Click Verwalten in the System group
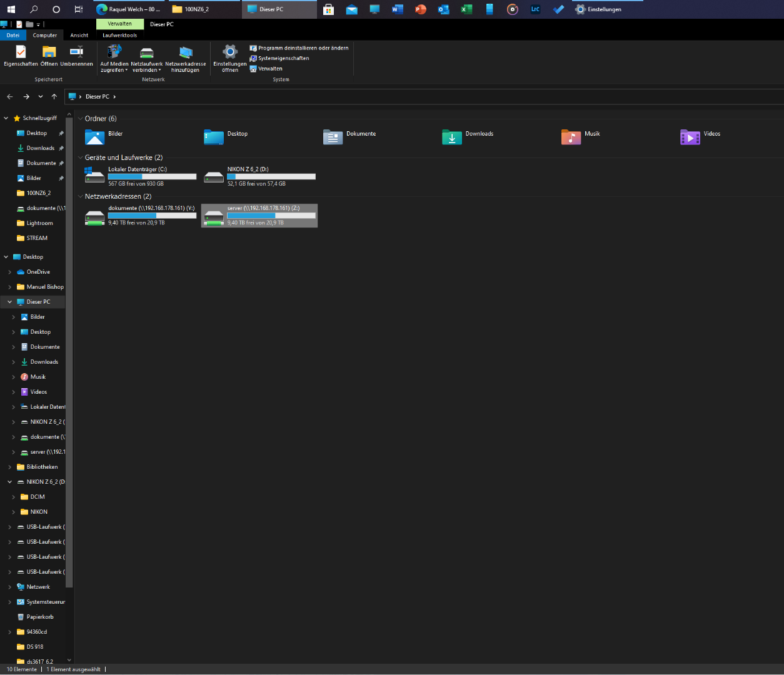This screenshot has width=784, height=675. point(266,69)
